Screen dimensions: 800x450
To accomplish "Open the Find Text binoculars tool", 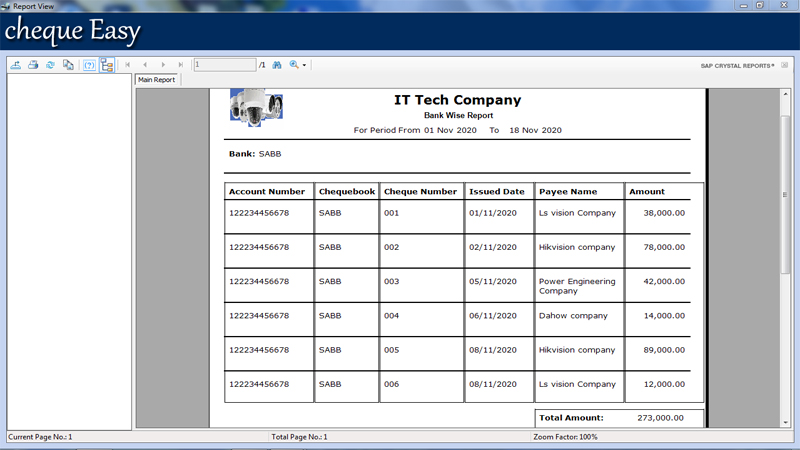I will pos(277,65).
